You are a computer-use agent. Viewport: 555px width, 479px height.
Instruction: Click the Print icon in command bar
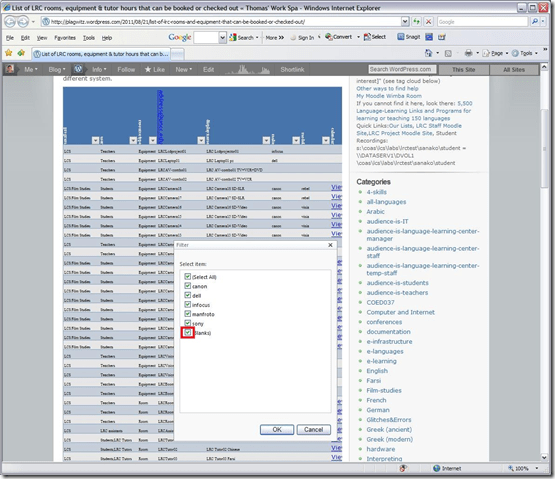[x=468, y=53]
